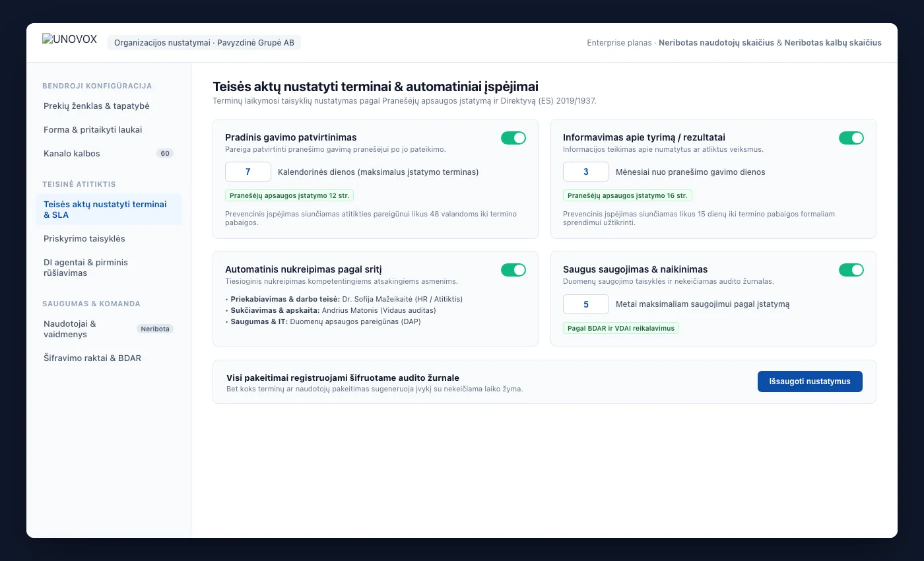Screen dimensions: 924x561
Task: Click the calendar days field showing 7
Action: [248, 172]
